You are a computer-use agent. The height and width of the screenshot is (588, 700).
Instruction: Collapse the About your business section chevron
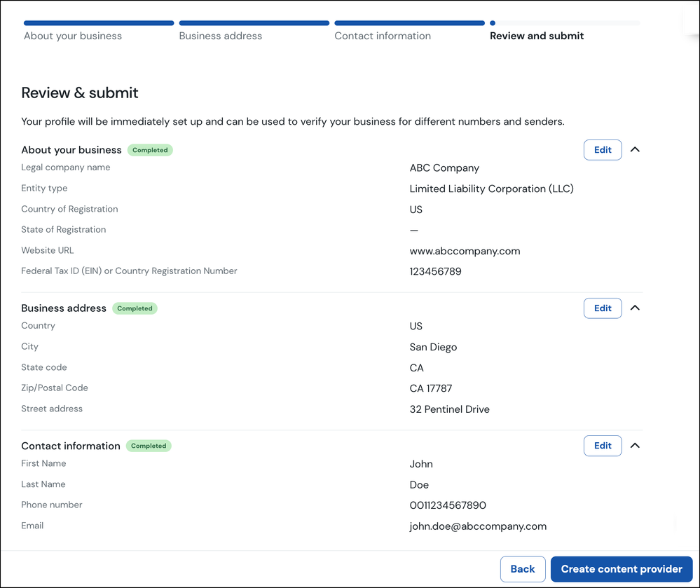(635, 149)
